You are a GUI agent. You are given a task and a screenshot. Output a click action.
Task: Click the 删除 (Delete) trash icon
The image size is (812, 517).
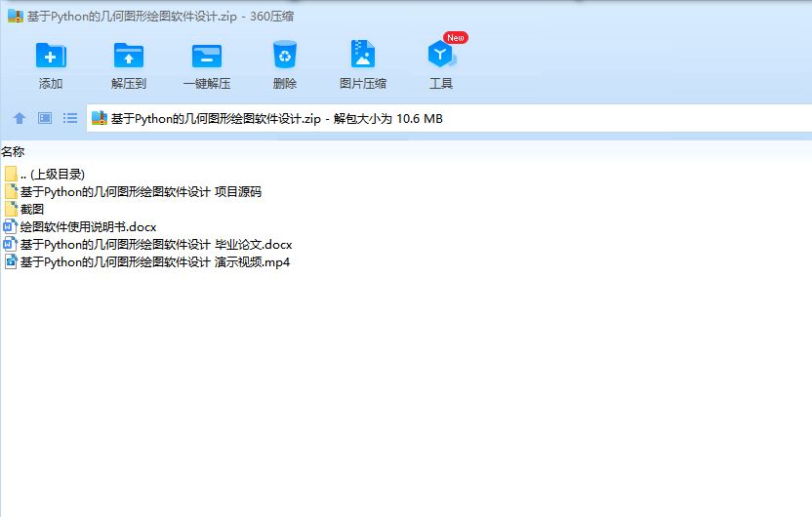click(285, 55)
